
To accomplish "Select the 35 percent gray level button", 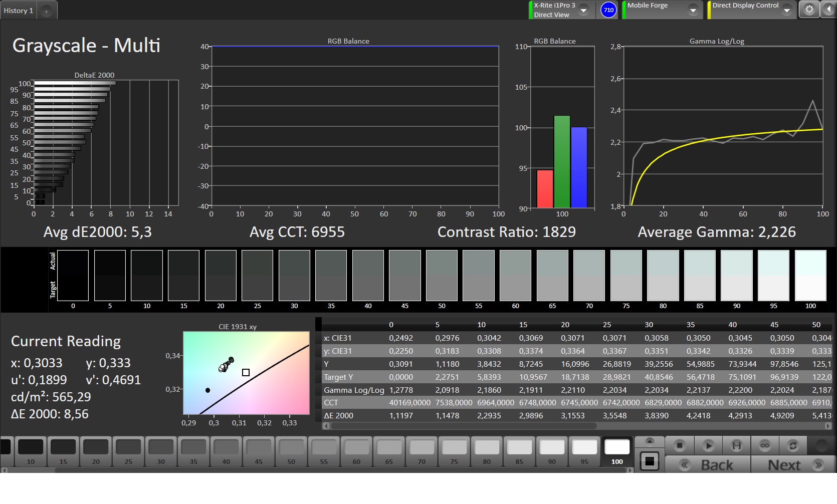I will (193, 451).
